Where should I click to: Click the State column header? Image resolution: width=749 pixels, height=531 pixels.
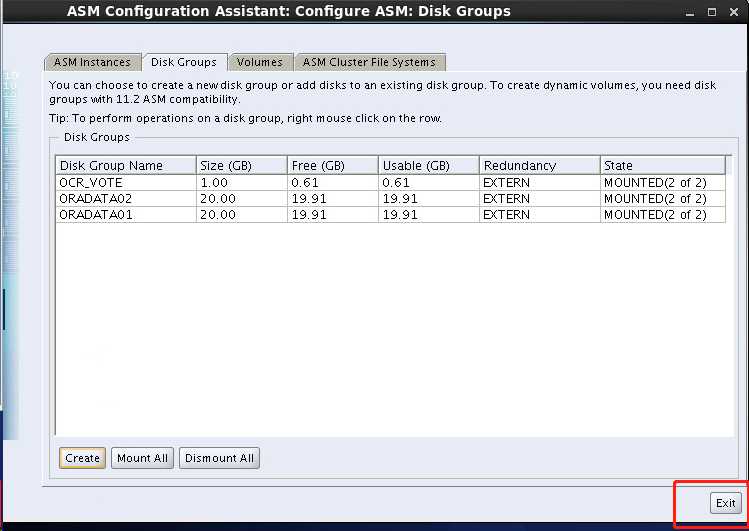663,165
